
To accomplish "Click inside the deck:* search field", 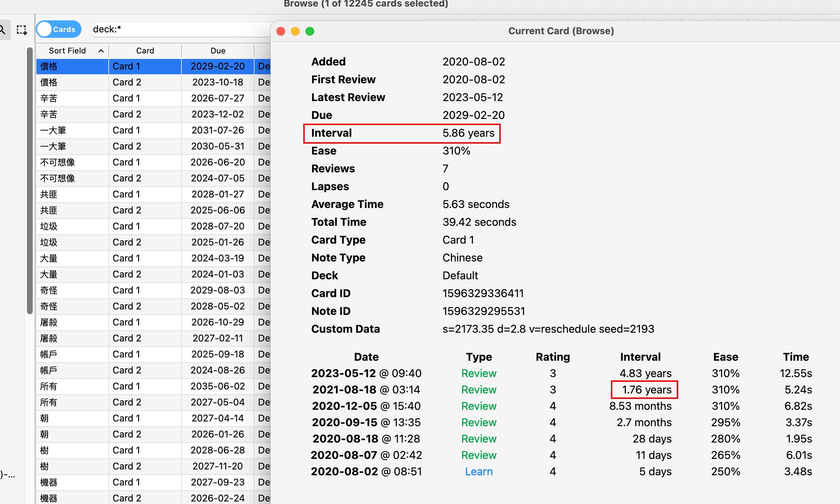I will 164,29.
